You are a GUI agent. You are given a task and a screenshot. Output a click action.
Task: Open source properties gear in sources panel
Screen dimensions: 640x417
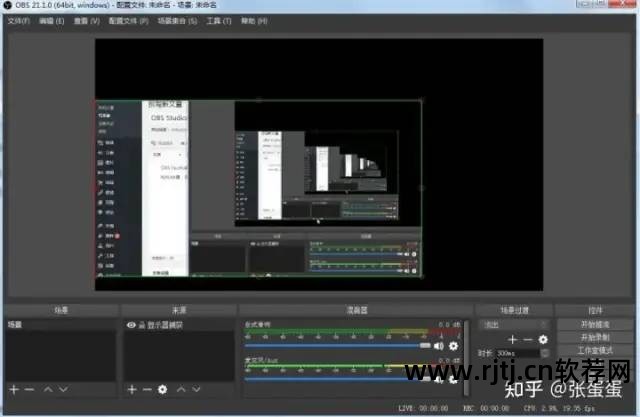coord(162,390)
